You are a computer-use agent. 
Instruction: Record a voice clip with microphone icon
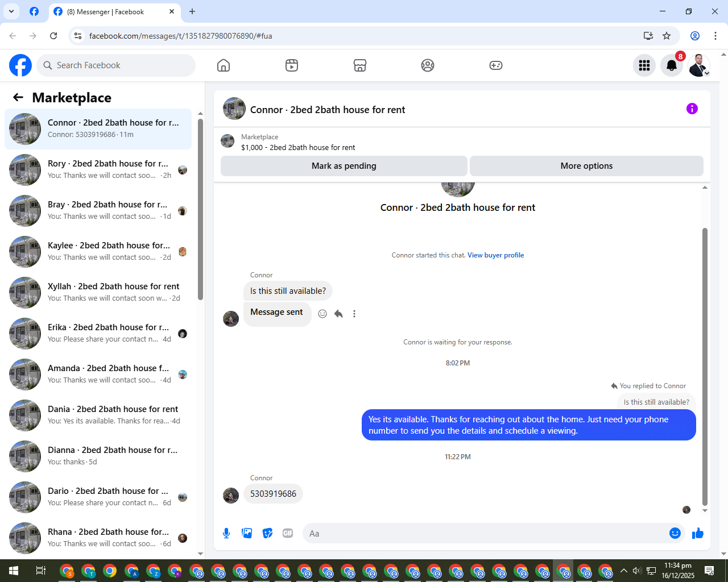(x=226, y=533)
